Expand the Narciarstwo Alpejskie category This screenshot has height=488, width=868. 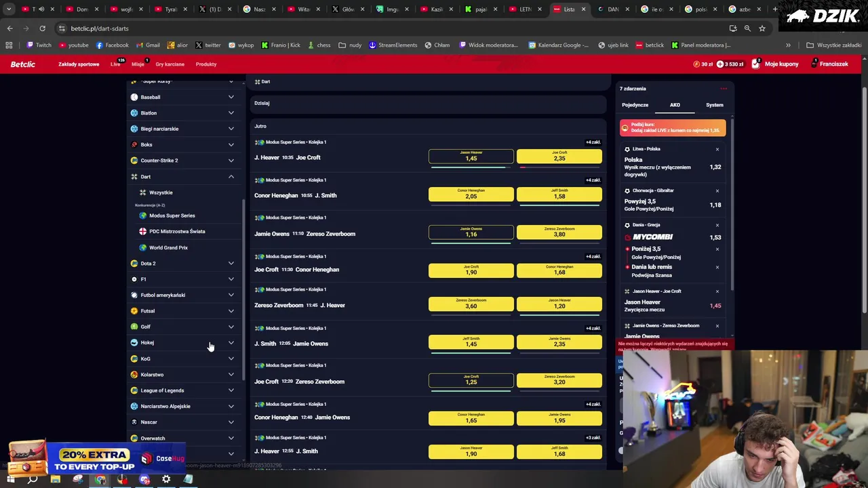click(231, 406)
